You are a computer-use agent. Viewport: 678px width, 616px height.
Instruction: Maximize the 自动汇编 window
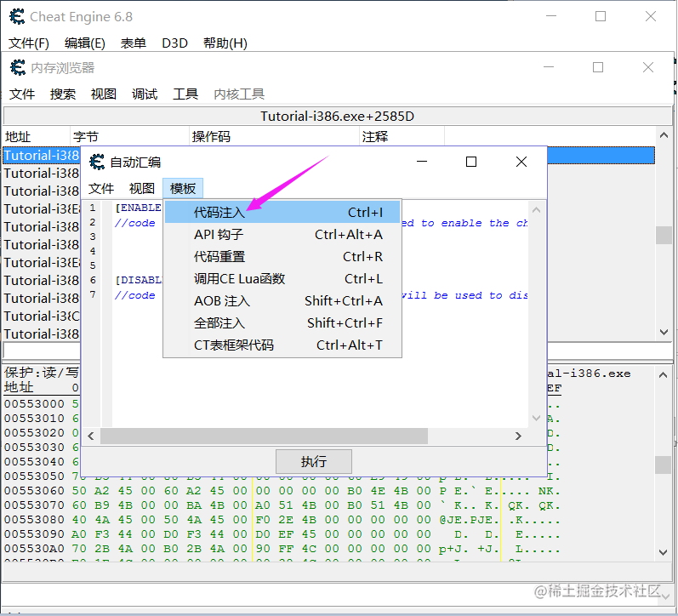(x=471, y=162)
